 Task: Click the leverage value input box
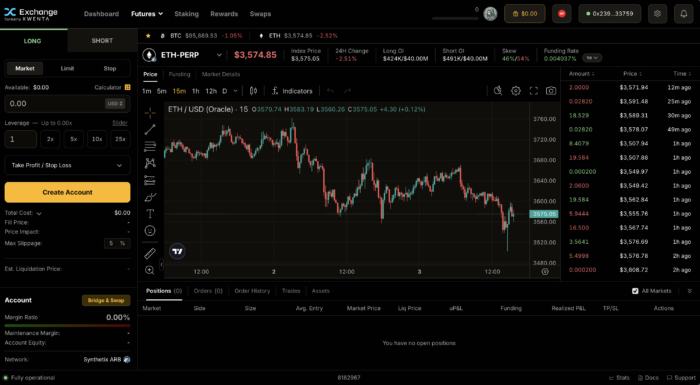[x=21, y=139]
